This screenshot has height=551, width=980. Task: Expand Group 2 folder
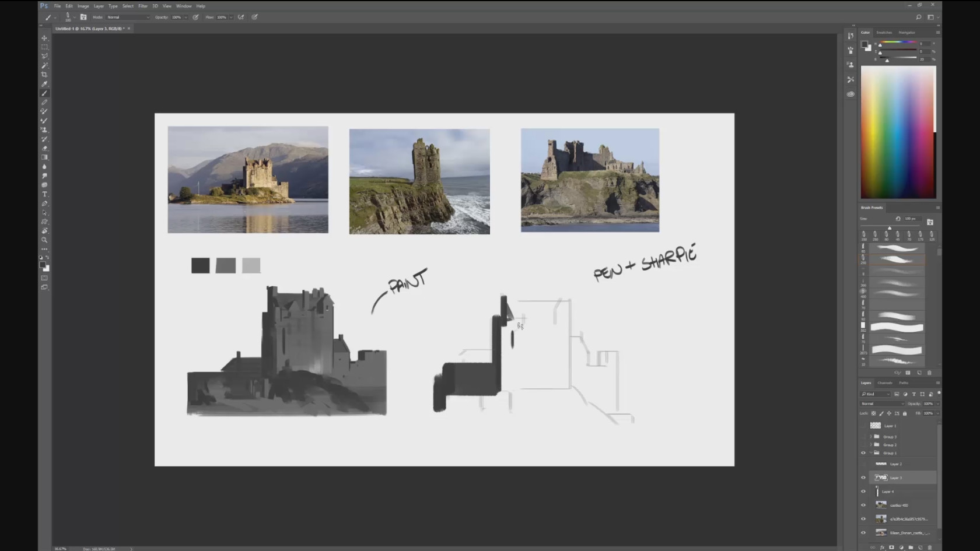click(x=871, y=445)
